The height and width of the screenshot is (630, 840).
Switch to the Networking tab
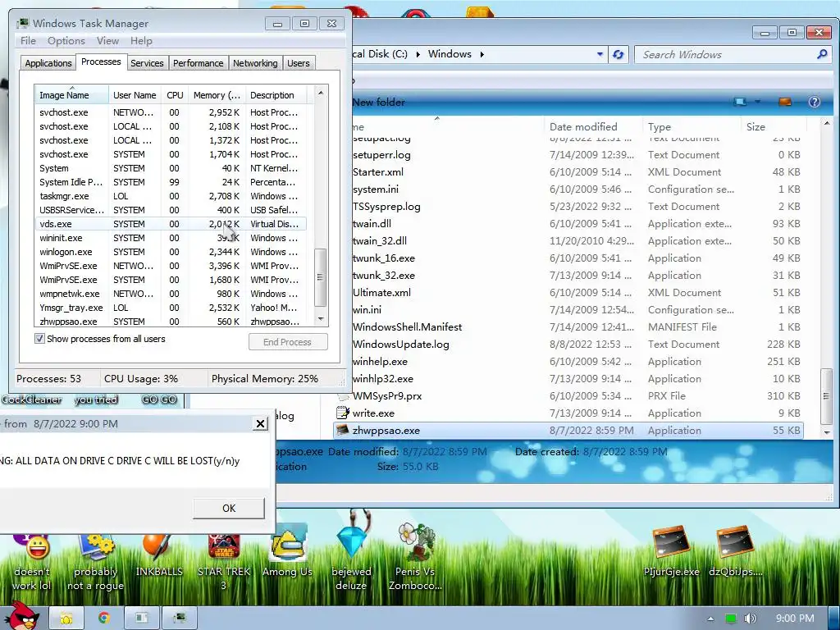(x=255, y=63)
